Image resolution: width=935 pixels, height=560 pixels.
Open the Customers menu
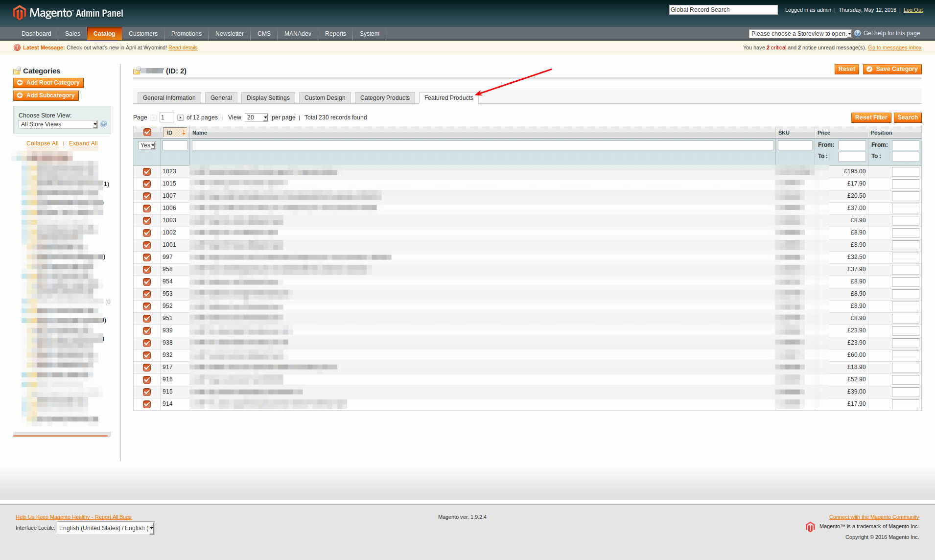point(143,34)
